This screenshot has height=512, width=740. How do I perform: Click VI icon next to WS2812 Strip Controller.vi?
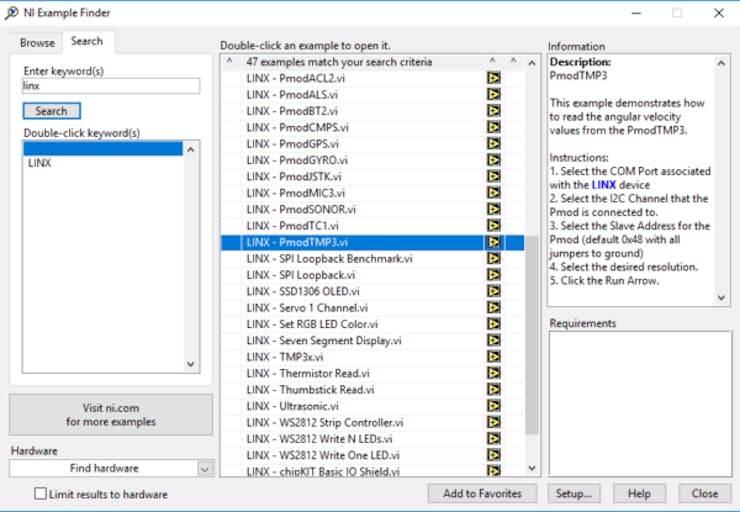(x=494, y=422)
